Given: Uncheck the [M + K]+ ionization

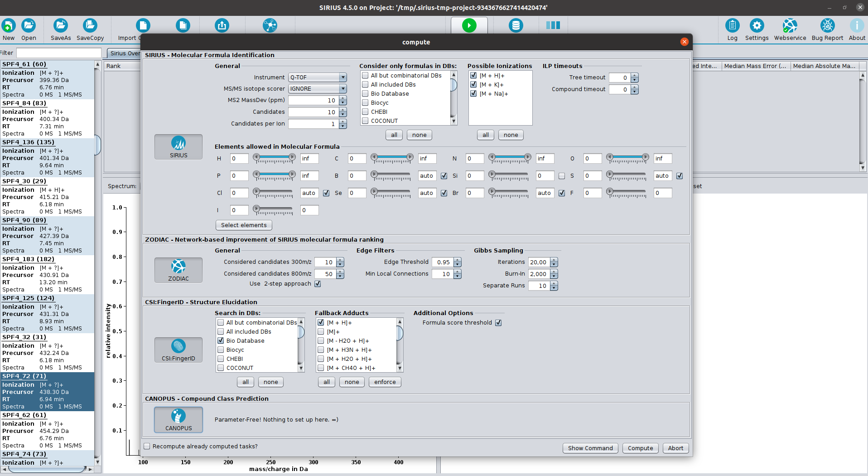Looking at the screenshot, I should pyautogui.click(x=473, y=84).
